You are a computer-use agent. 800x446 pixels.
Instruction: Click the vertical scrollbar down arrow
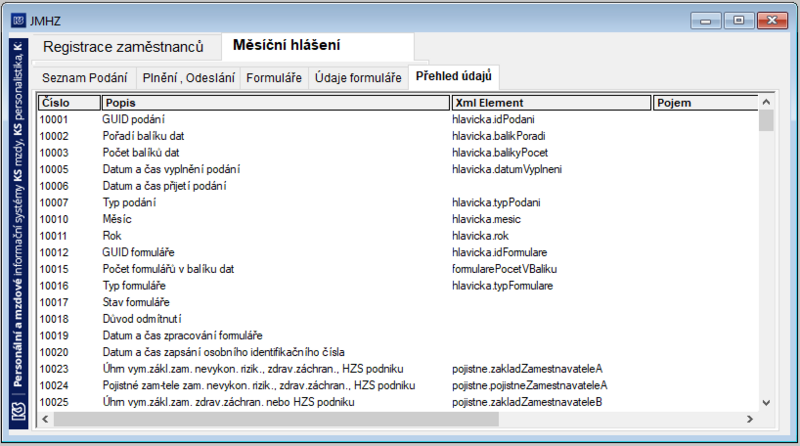pos(766,403)
